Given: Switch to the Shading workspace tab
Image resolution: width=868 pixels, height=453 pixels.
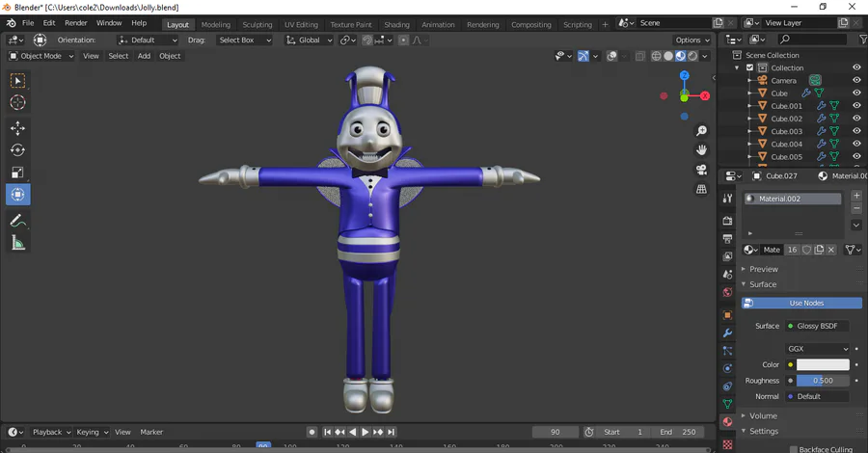Looking at the screenshot, I should coord(396,24).
